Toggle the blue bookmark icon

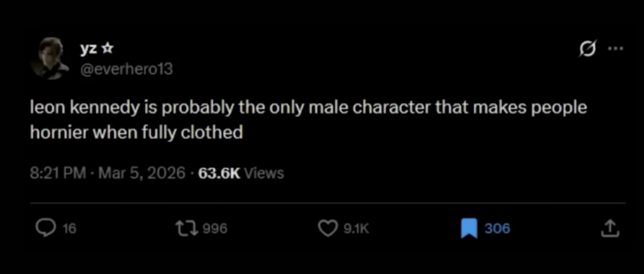[469, 229]
